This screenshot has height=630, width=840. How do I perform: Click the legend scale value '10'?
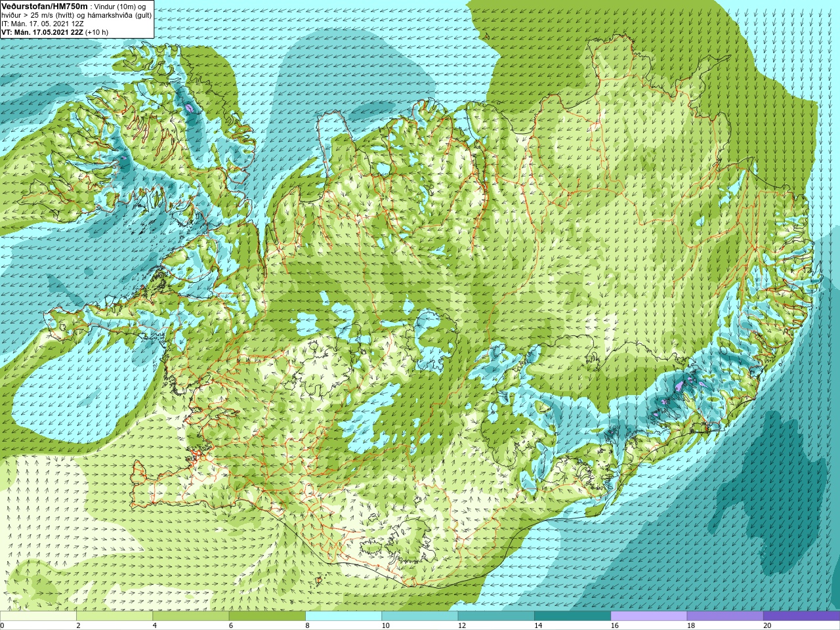[x=385, y=625]
